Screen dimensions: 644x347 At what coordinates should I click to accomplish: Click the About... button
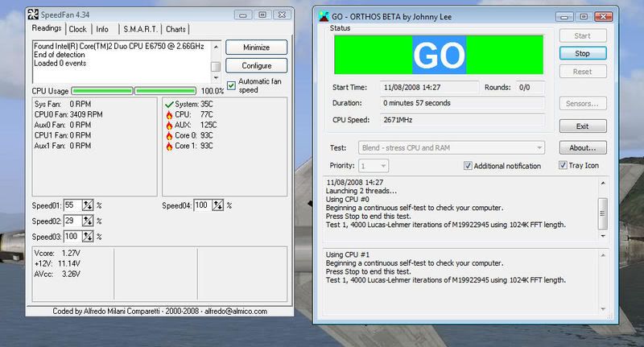(582, 148)
